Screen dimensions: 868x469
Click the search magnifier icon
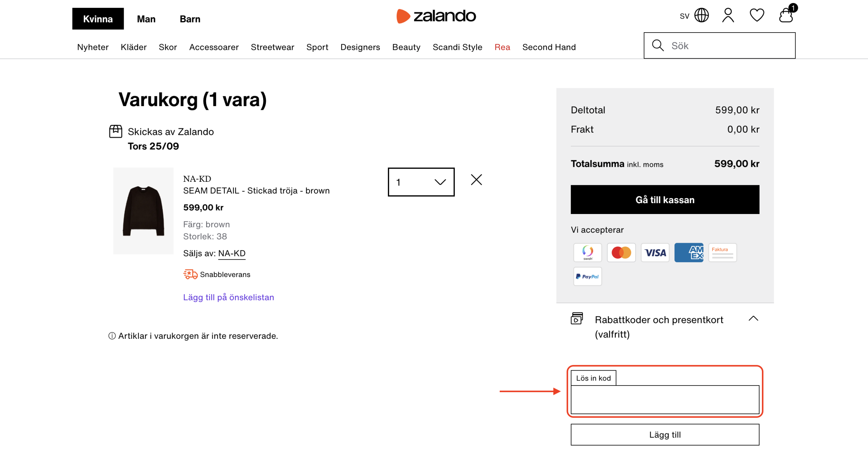pyautogui.click(x=658, y=45)
